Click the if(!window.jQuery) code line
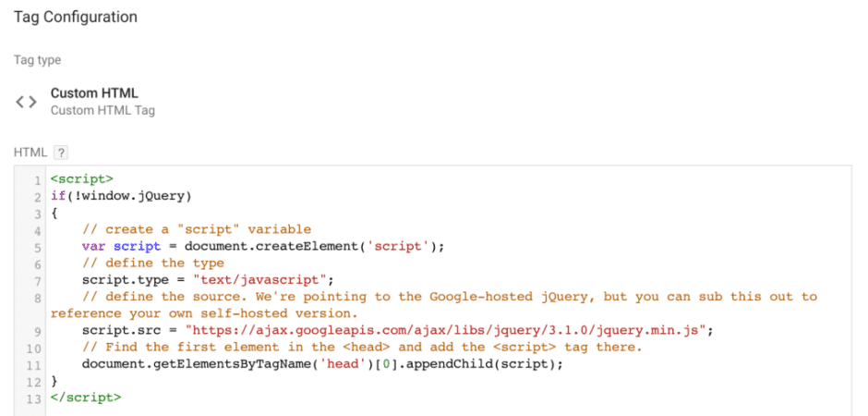This screenshot has height=416, width=868. [x=120, y=196]
